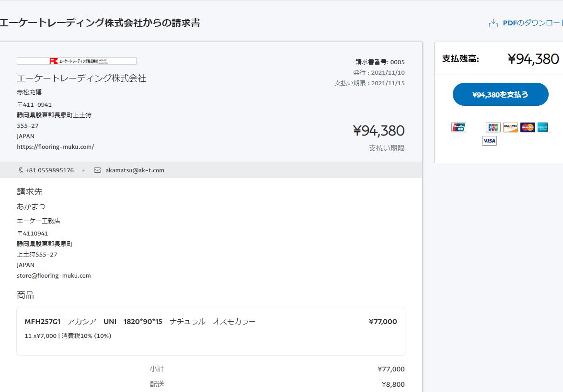Viewport: 563px width, 392px height.
Task: Click the Discover card icon
Action: [x=510, y=127]
